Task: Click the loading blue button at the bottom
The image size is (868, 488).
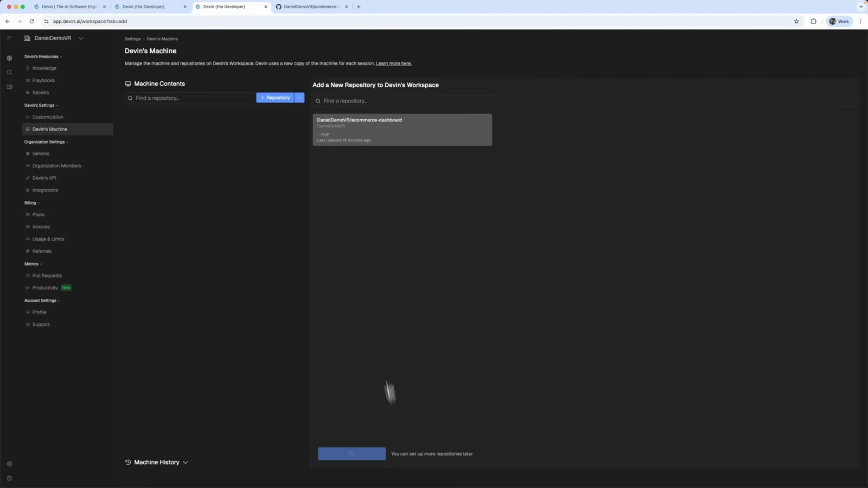Action: click(352, 454)
